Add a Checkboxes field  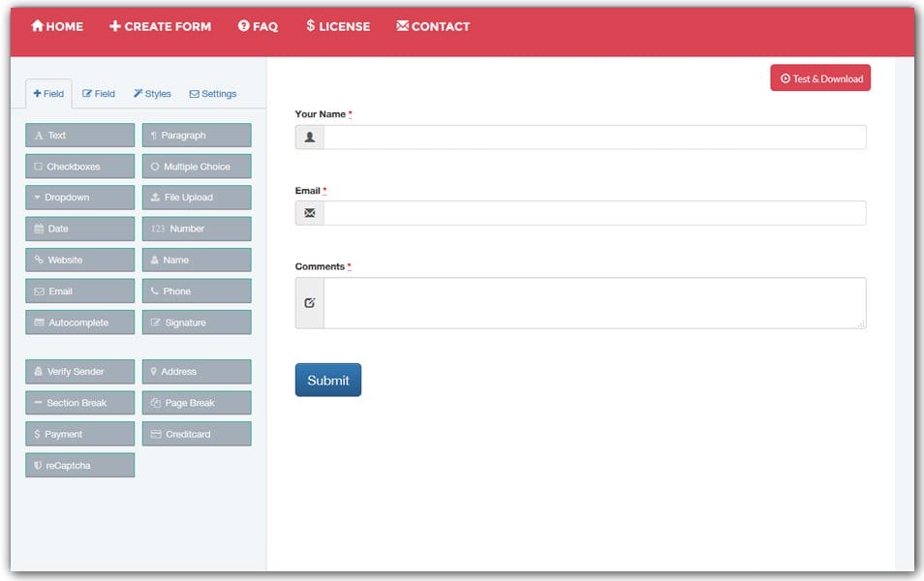(79, 166)
